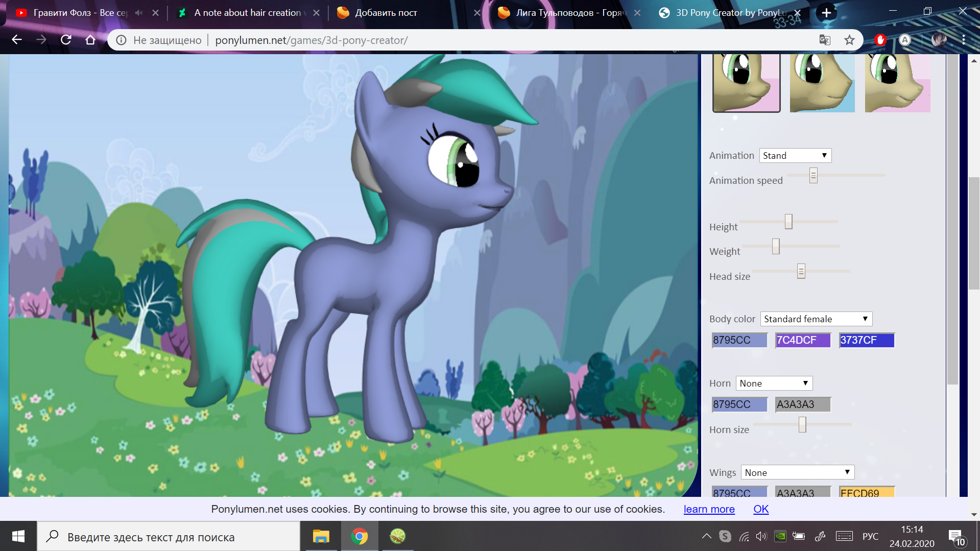Reload the Pony Creator page

click(x=66, y=40)
